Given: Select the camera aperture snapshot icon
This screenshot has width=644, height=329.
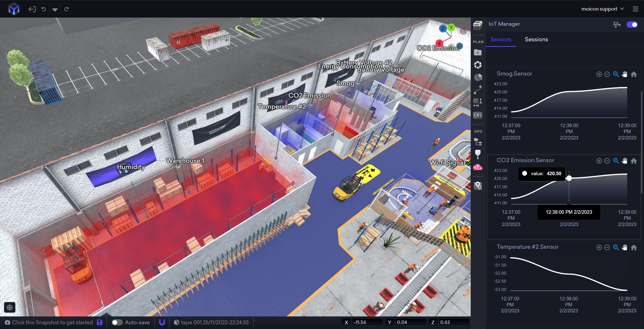Looking at the screenshot, I should [478, 65].
